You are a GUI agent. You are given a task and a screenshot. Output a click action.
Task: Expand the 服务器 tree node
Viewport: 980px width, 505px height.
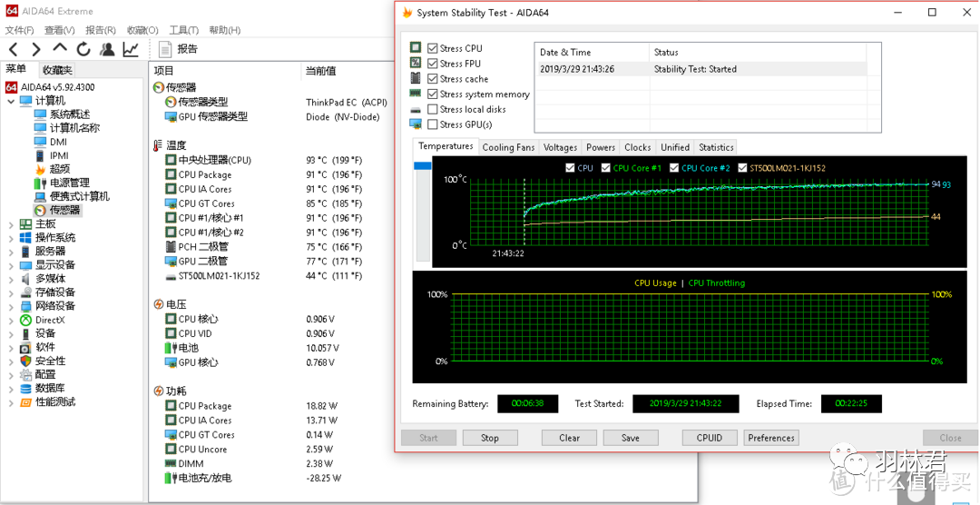coord(11,252)
